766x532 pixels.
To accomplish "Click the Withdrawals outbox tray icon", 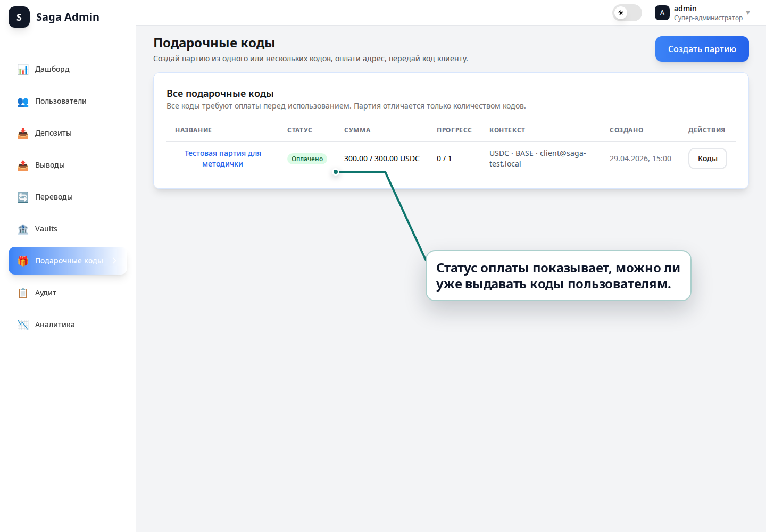I will (x=23, y=165).
